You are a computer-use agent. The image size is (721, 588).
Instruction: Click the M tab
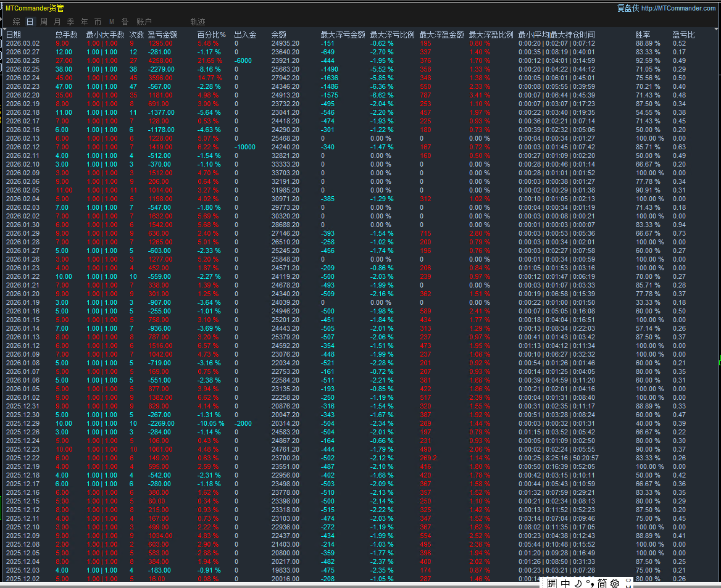pyautogui.click(x=111, y=22)
